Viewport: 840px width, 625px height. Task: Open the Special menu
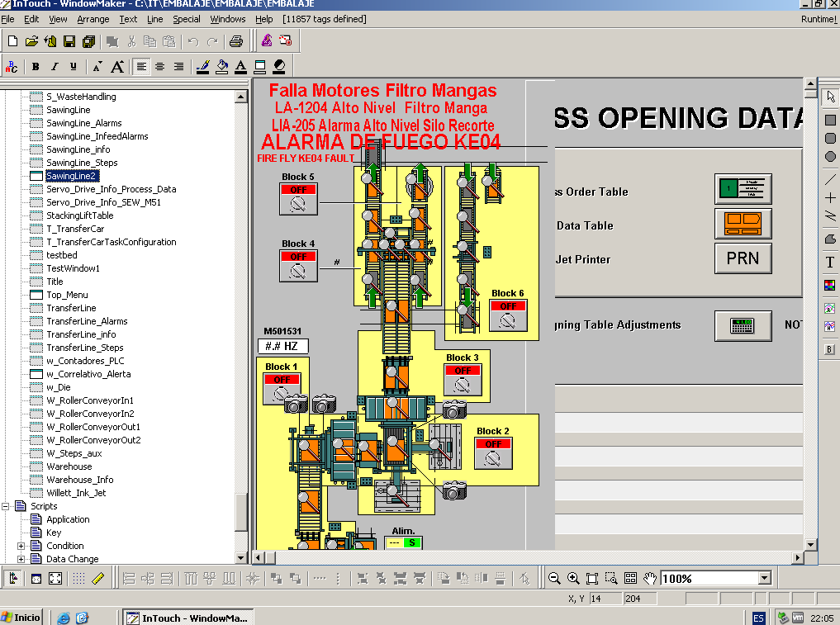click(186, 19)
